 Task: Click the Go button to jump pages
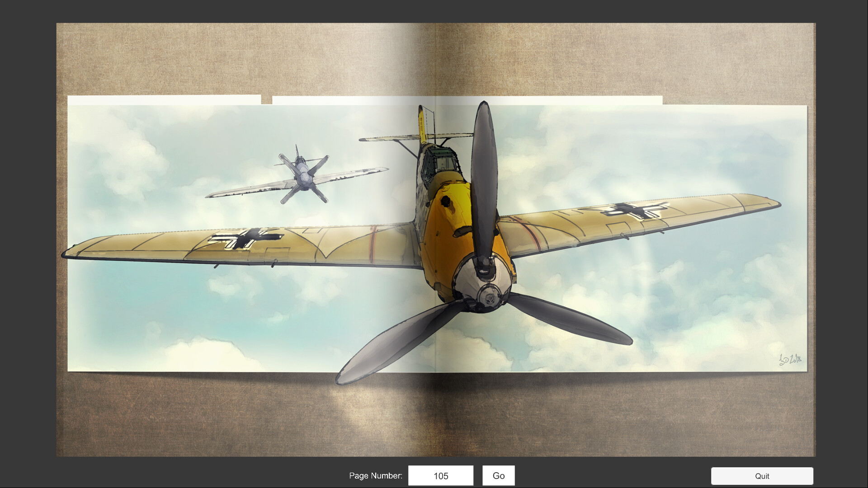click(x=498, y=475)
